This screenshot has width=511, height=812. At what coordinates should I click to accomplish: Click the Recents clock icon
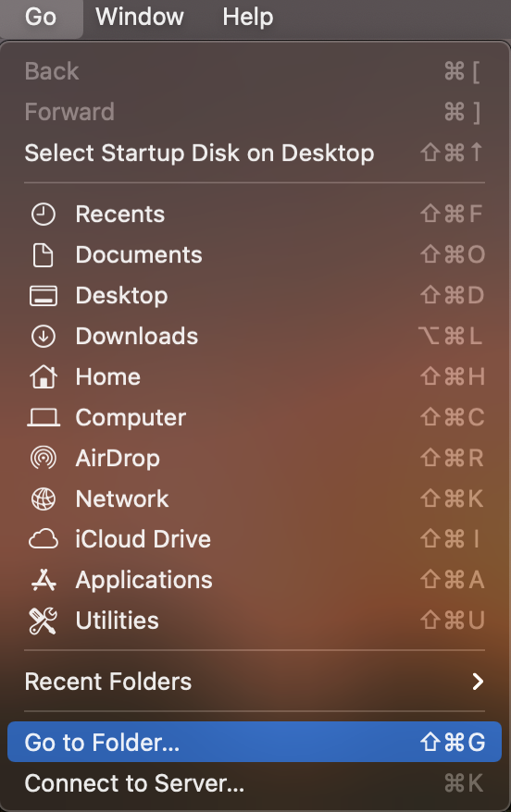tap(43, 214)
